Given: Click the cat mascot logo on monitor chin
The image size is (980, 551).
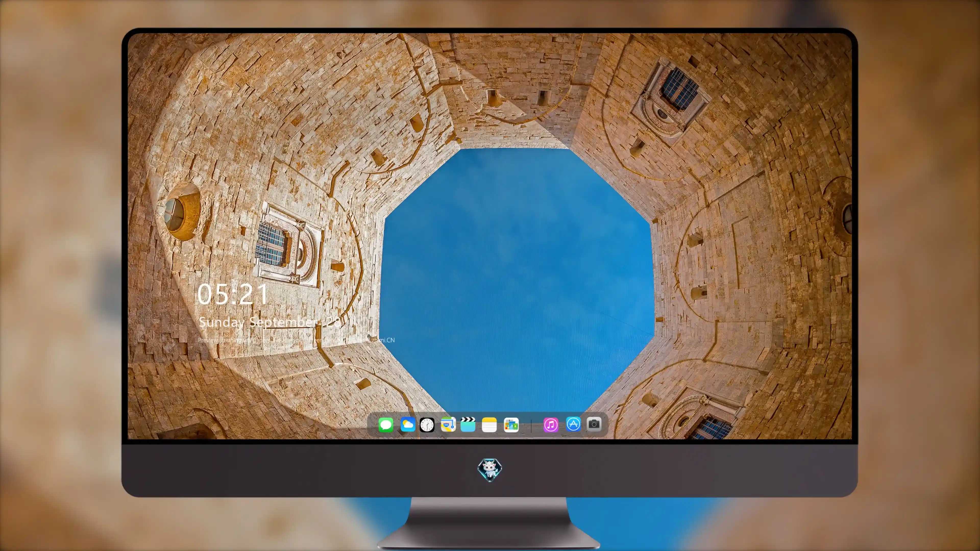Looking at the screenshot, I should coord(490,470).
